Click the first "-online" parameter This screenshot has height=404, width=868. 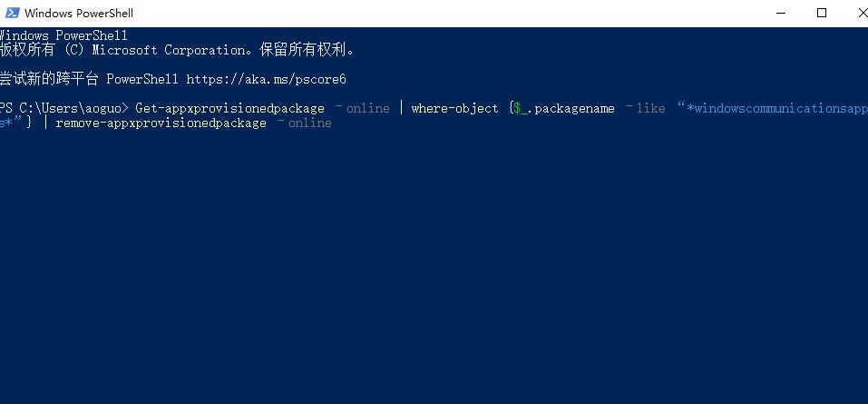pos(364,108)
